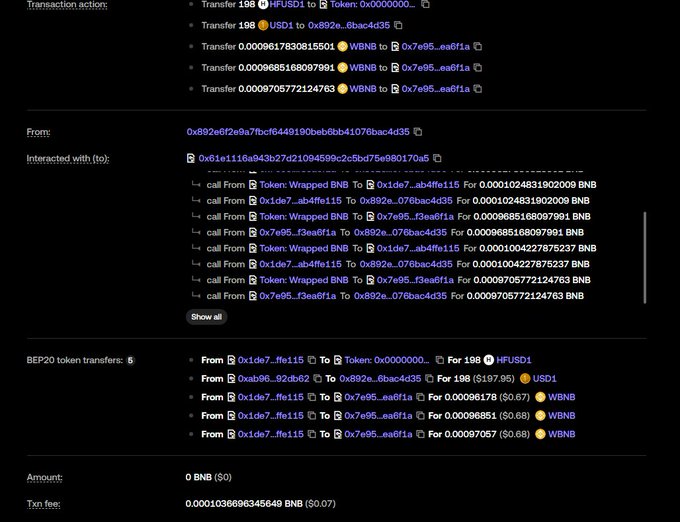Click the USD1 coin icon in transfers list
This screenshot has height=522, width=680.
(x=525, y=378)
